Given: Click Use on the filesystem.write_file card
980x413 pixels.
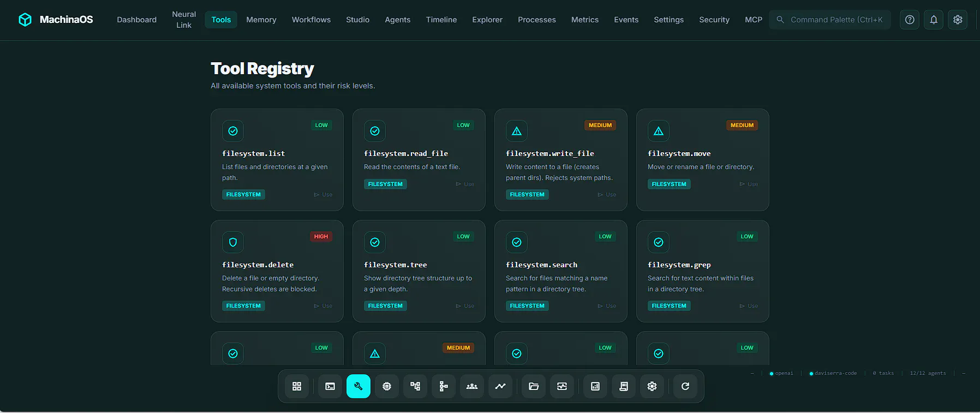Looking at the screenshot, I should coord(607,195).
